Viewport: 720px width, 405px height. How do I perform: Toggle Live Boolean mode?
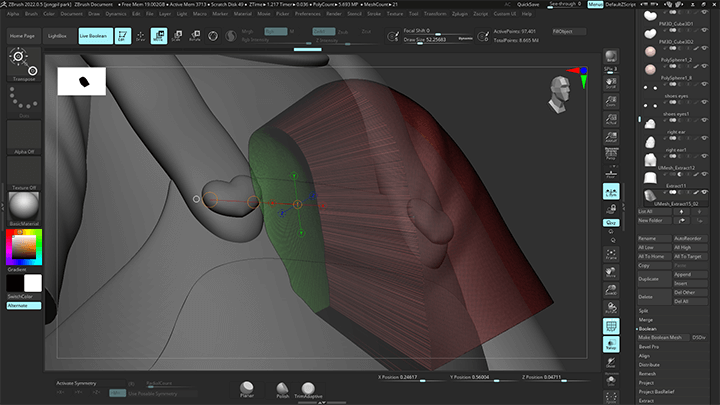96,36
